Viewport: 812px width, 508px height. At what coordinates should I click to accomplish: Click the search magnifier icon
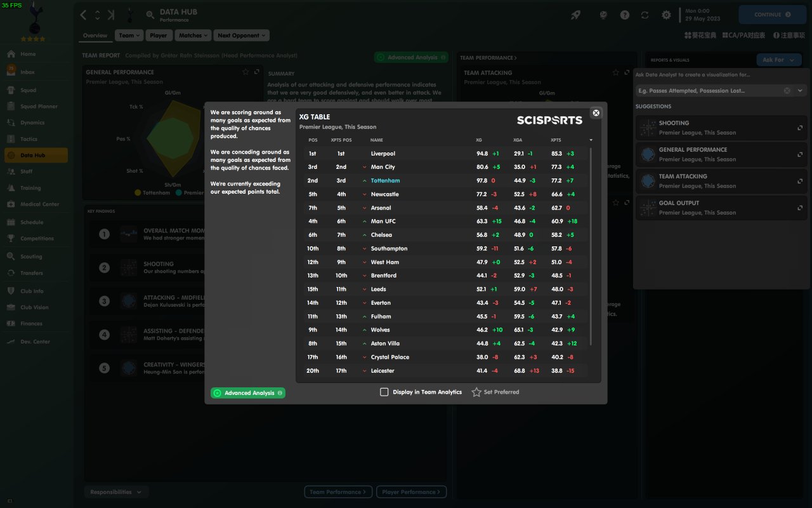click(x=150, y=15)
